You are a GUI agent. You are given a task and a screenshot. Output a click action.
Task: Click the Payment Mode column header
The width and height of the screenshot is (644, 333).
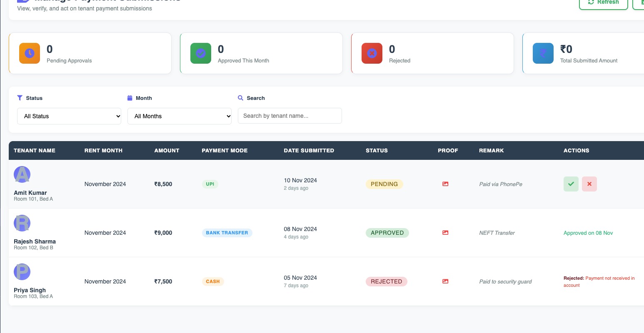[225, 150]
